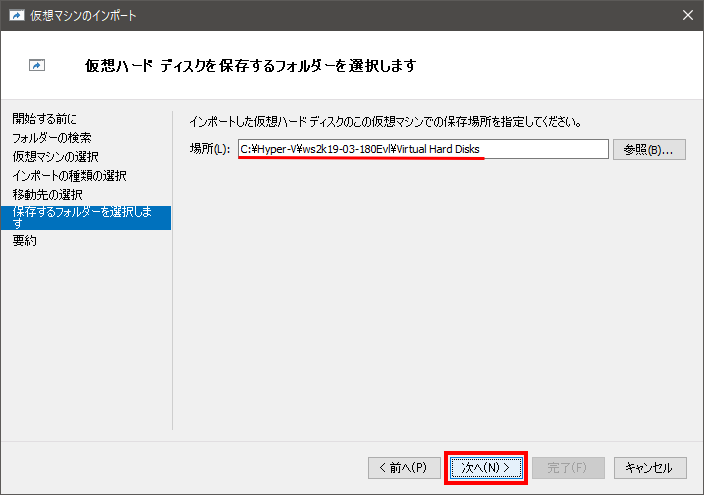This screenshot has width=704, height=495.
Task: Click the 参照(B)... browse button
Action: click(649, 150)
